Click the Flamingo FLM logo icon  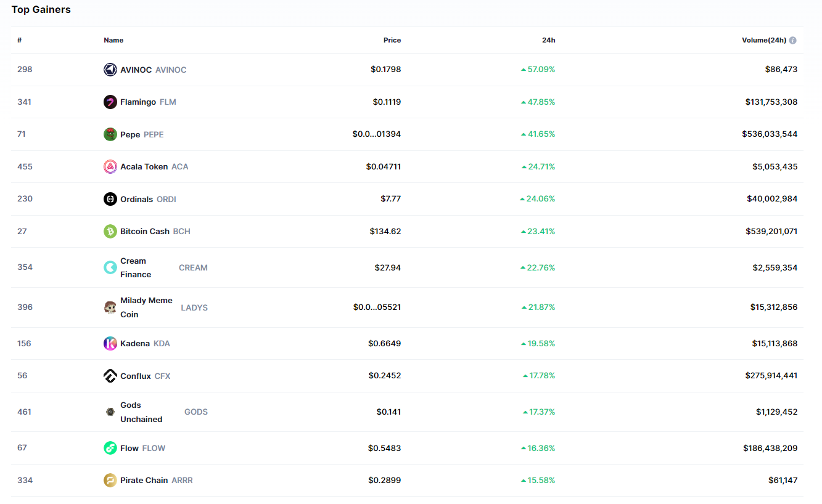point(110,102)
